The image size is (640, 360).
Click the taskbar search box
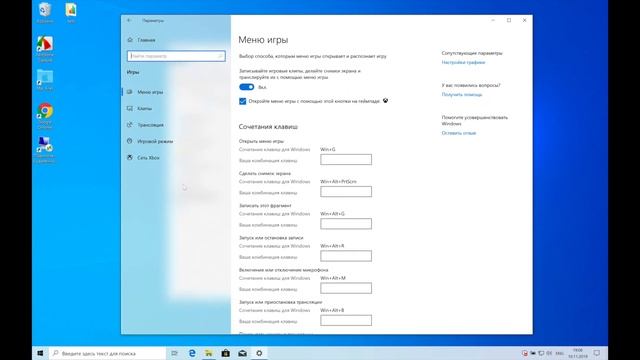107,353
